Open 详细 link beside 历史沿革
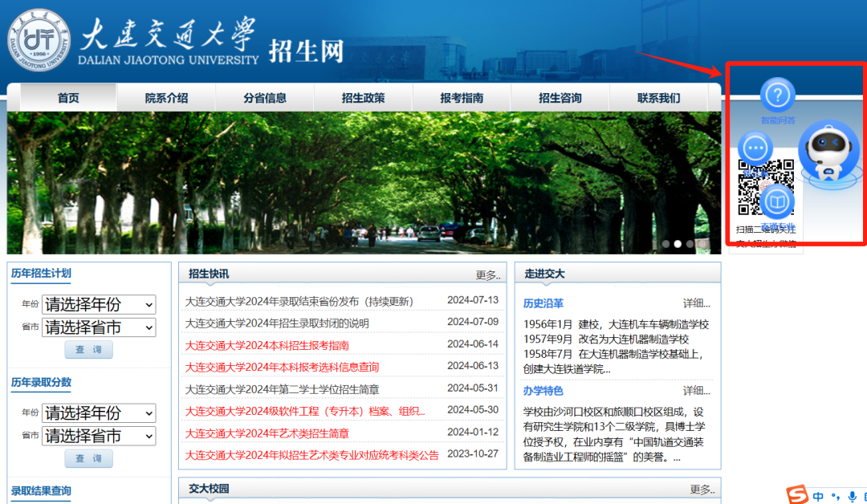This screenshot has width=867, height=504. (696, 303)
